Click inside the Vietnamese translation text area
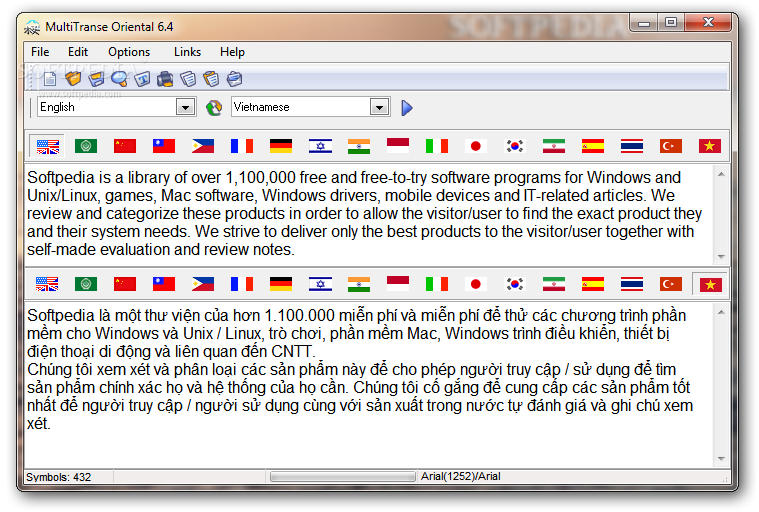This screenshot has height=512, width=759. [369, 385]
